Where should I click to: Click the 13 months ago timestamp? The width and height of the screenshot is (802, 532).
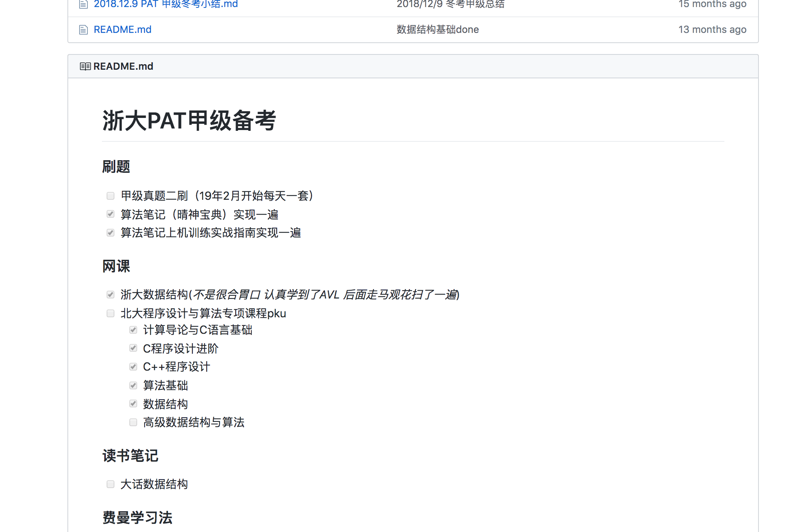tap(712, 30)
